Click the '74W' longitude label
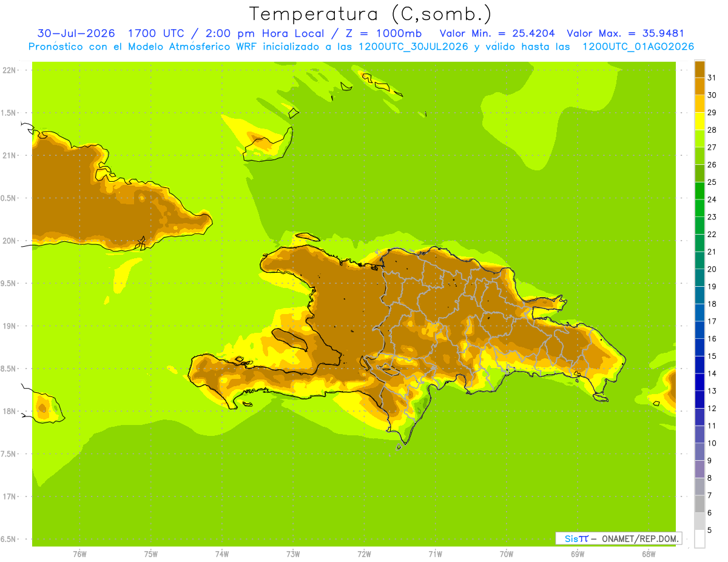 [x=221, y=554]
